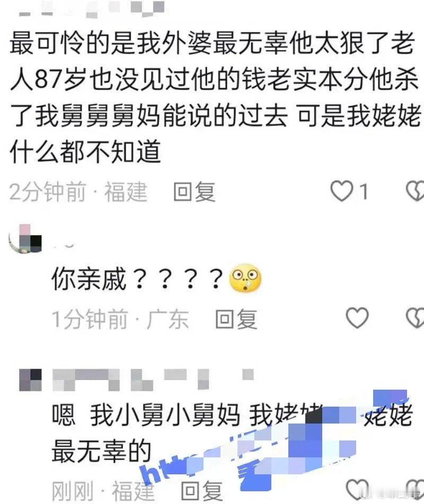Like the last comment posted 刚刚
Viewport: 424px width, 504px height.
point(357,489)
